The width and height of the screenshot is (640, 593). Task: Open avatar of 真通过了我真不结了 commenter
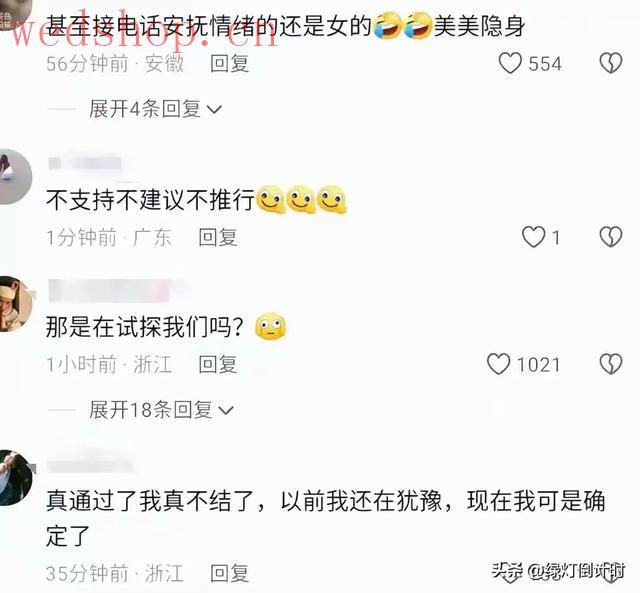pos(16,478)
